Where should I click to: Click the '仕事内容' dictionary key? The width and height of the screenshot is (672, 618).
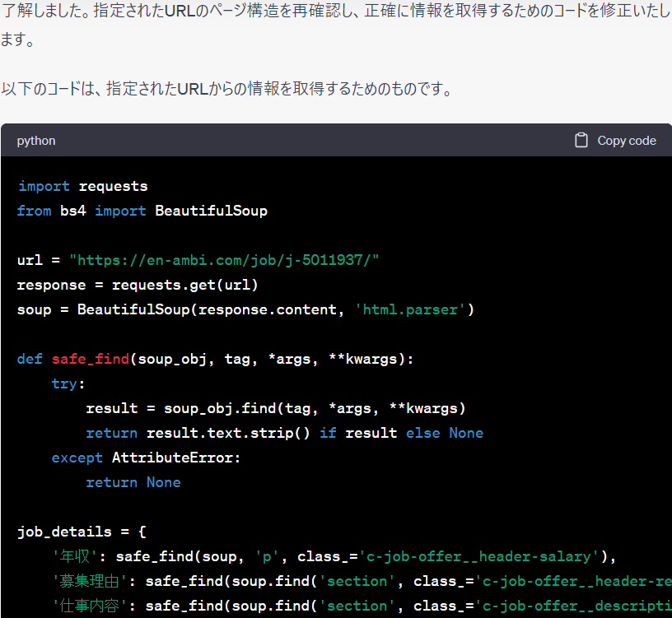[90, 606]
